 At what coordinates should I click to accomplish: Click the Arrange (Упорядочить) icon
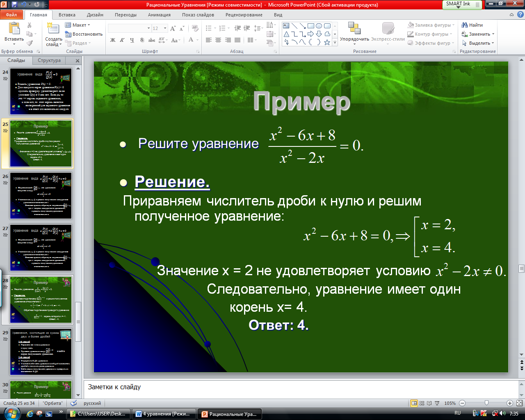pos(354,28)
